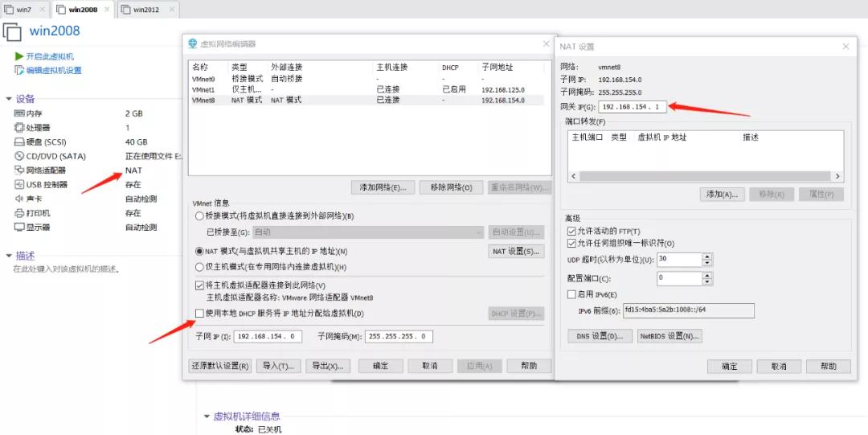Image resolution: width=868 pixels, height=435 pixels.
Task: Decrease UDP timeout with down arrow
Action: click(x=708, y=263)
